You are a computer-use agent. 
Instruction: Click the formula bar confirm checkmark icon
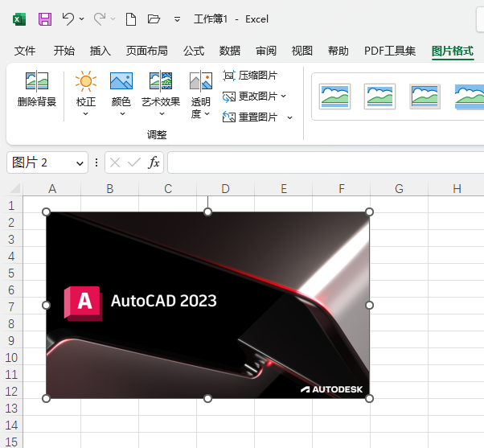(134, 162)
